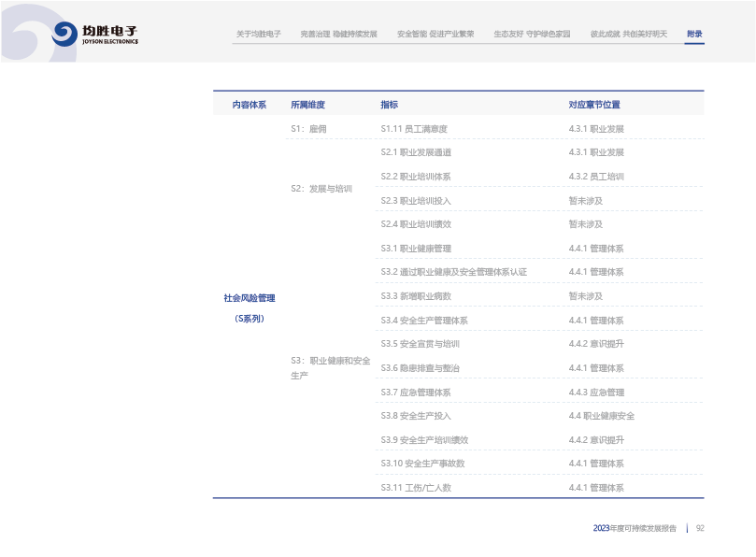
Task: Click the Joyson Electronics logo icon
Action: (64, 35)
